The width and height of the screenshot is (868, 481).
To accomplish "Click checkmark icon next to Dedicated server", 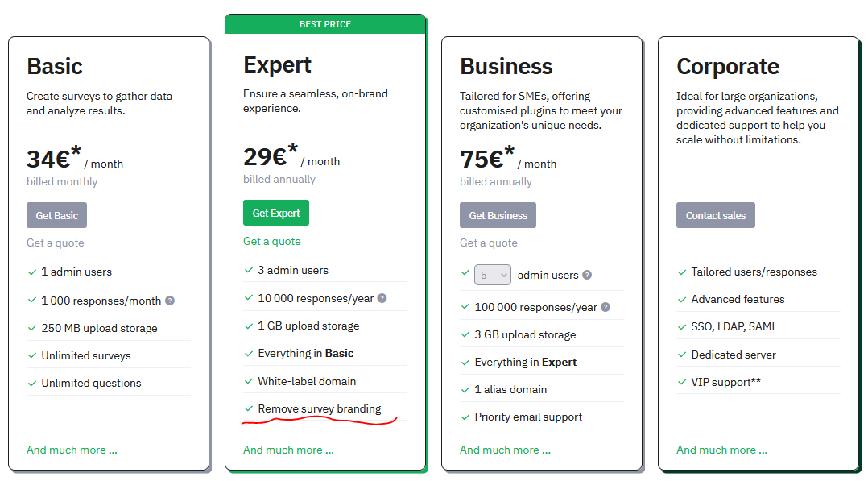I will click(x=682, y=355).
